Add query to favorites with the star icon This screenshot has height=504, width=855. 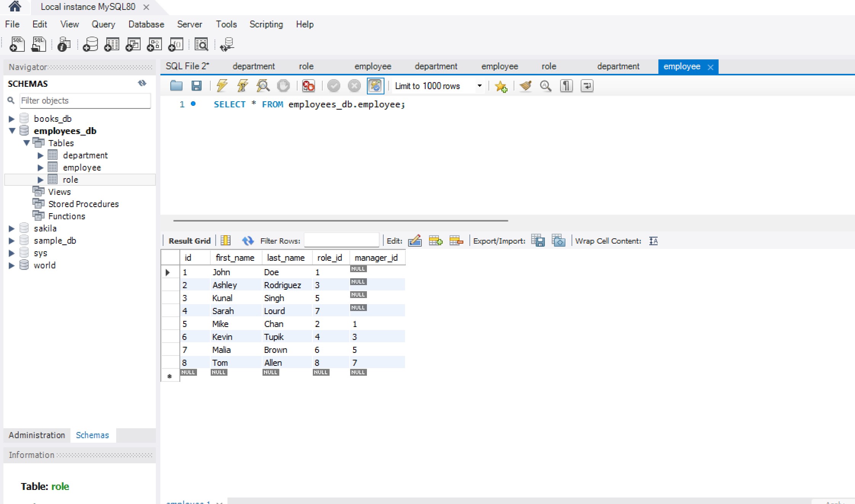click(x=501, y=86)
